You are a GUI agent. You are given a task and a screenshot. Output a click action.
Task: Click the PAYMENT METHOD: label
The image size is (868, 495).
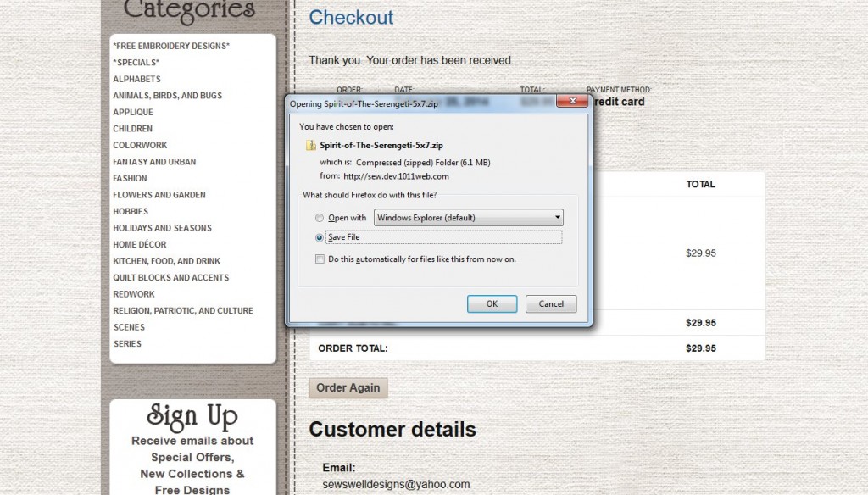[619, 90]
